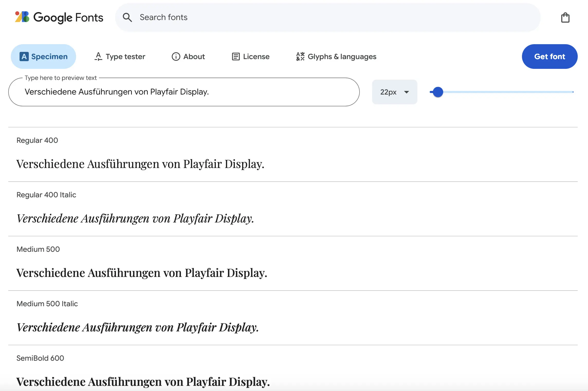Click the License document icon
The image size is (588, 391).
coord(236,57)
